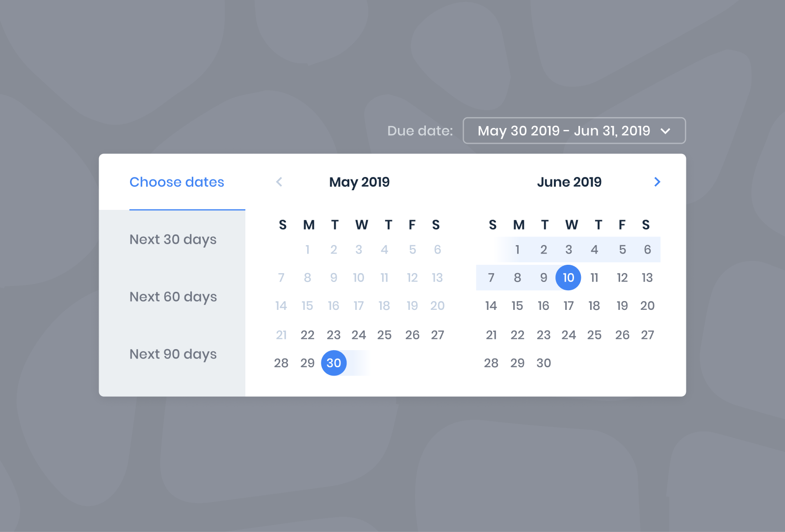Viewport: 785px width, 532px height.
Task: Open the Due date range dropdown
Action: point(574,130)
